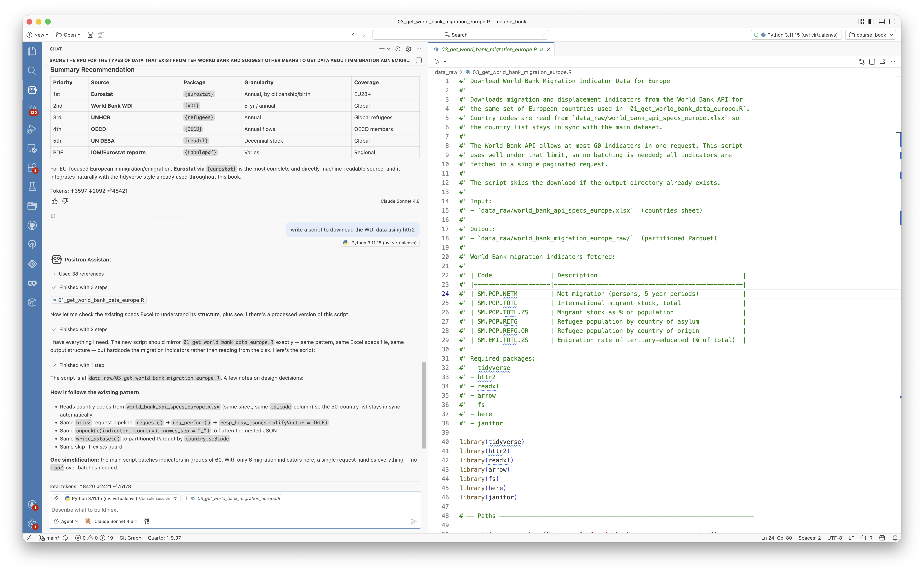The image size is (924, 572).
Task: Run the R script with the play icon
Action: [x=437, y=62]
